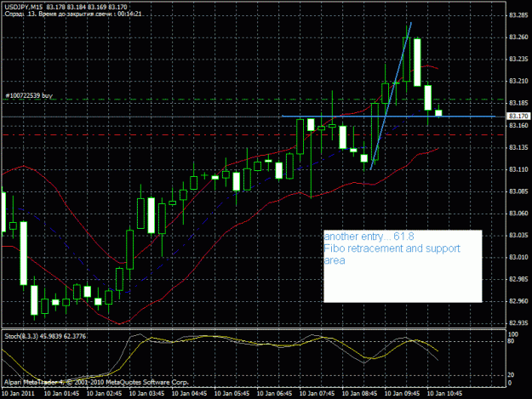The image size is (532, 399).
Task: Click the '10 Jan 04:45' time label
Action: [x=189, y=394]
